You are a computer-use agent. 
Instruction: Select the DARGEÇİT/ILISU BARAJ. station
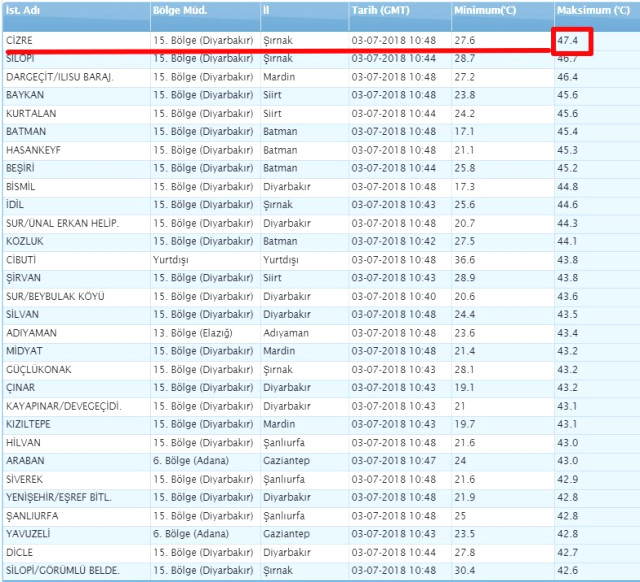pos(60,77)
